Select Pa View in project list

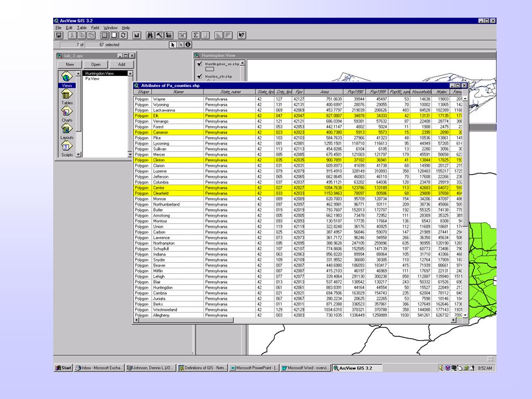(93, 79)
